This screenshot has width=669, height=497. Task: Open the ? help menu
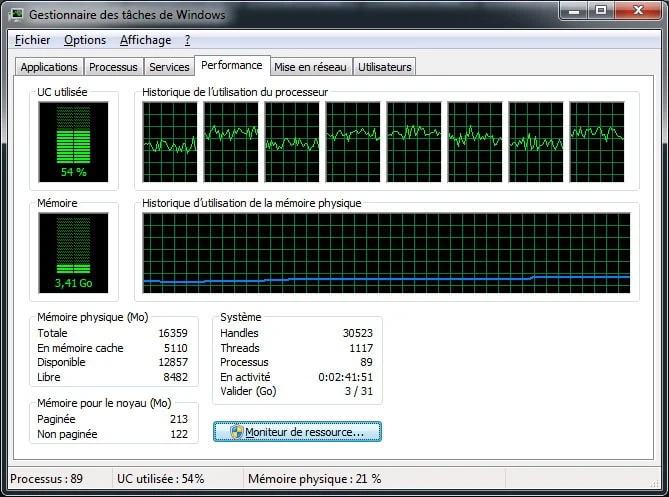click(x=187, y=40)
